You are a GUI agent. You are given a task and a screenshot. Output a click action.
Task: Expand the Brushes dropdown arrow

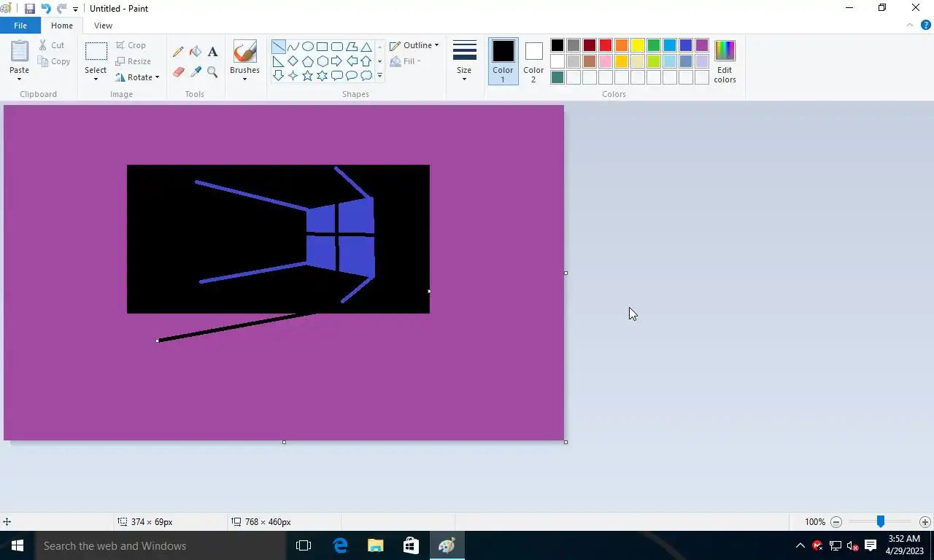[x=244, y=79]
